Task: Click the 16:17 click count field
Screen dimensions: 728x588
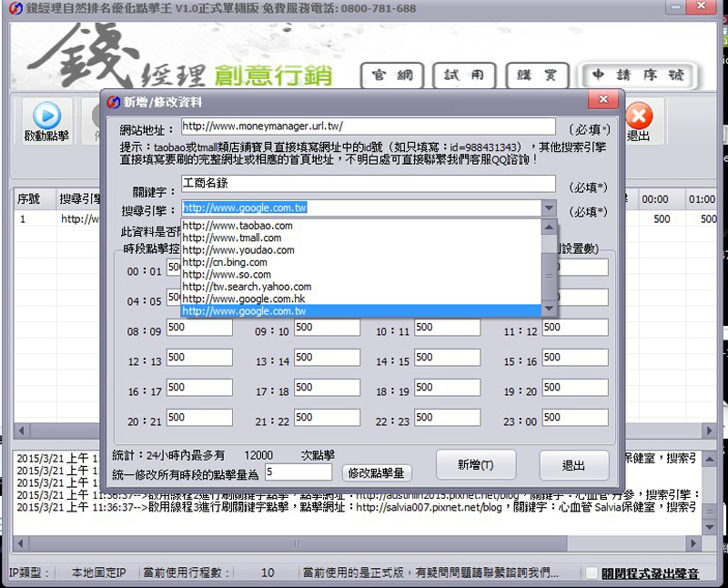Action: click(199, 388)
